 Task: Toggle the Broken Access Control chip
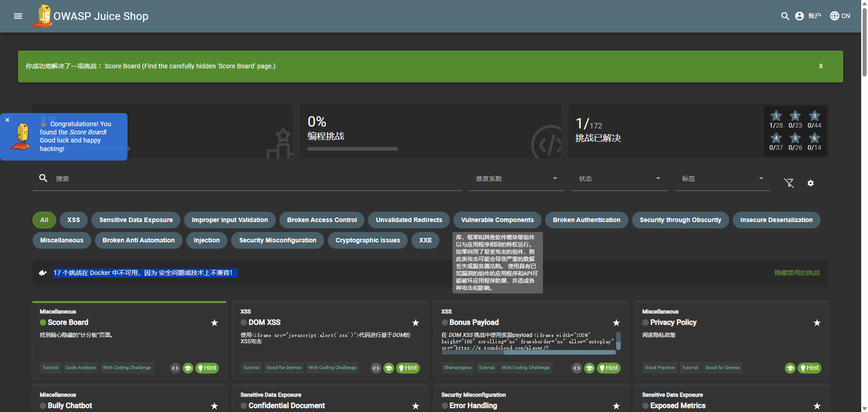(x=322, y=220)
